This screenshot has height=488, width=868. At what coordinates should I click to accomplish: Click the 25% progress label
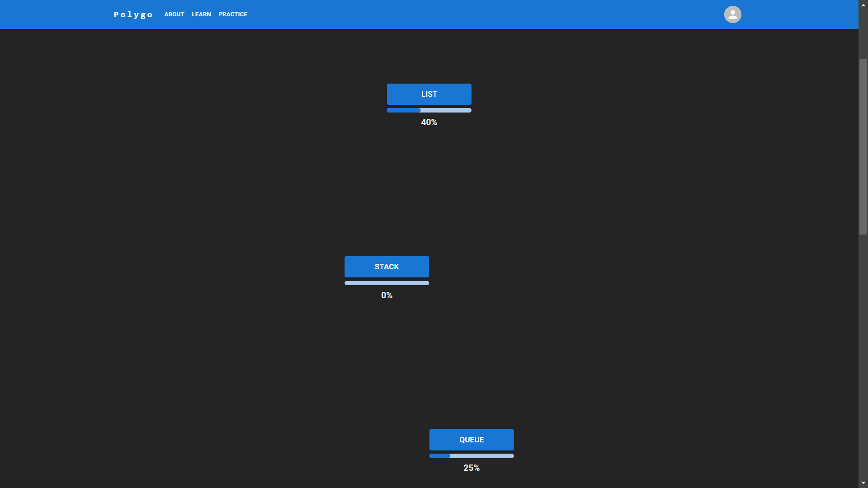(471, 468)
